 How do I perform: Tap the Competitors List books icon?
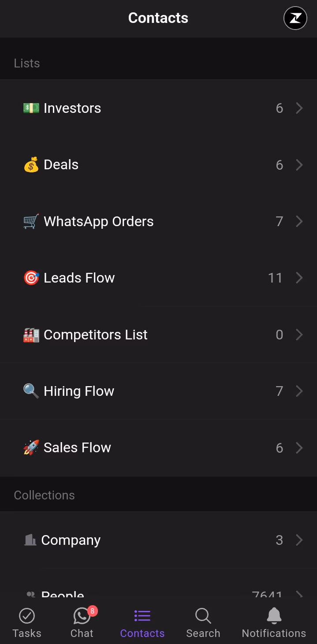pos(30,334)
